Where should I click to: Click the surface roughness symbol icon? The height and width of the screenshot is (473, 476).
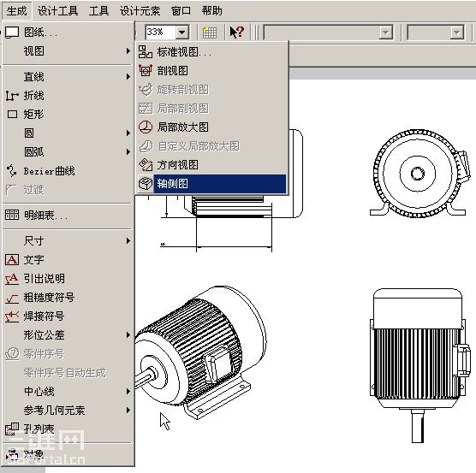[12, 298]
